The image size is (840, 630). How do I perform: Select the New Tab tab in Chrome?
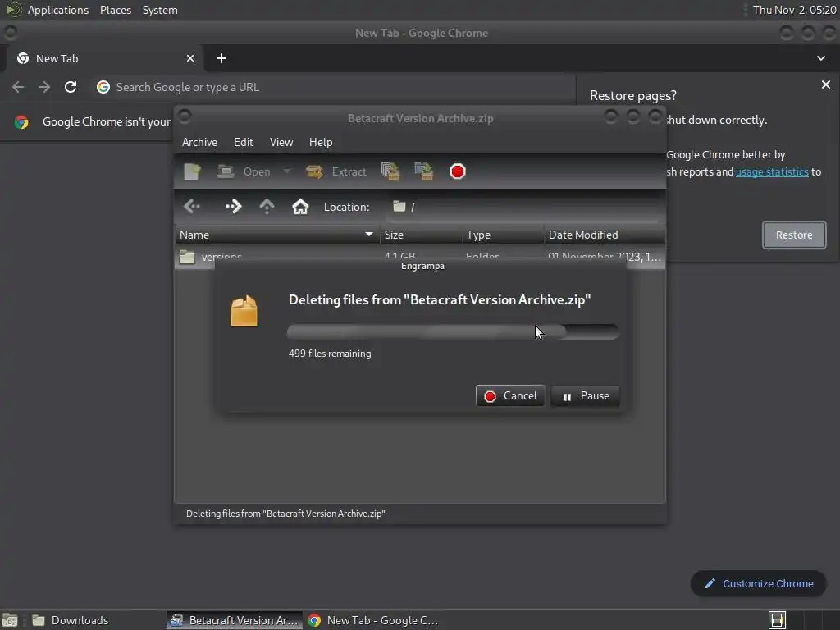pyautogui.click(x=104, y=58)
